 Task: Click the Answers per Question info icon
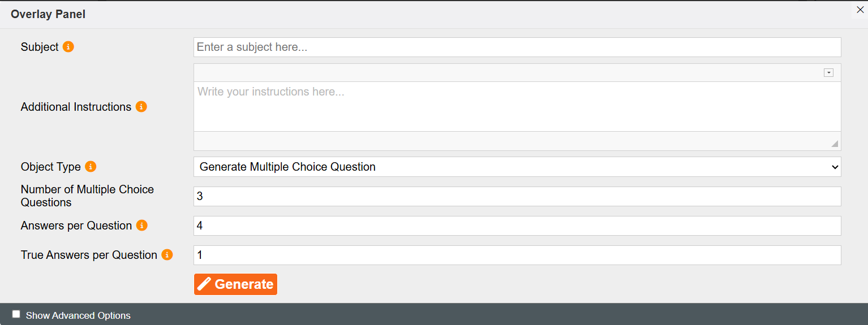point(142,226)
